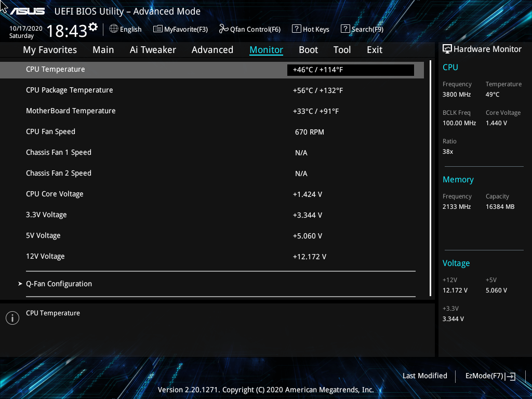Switch to the Ai Tweaker tab
Image resolution: width=532 pixels, height=399 pixels.
tap(153, 50)
